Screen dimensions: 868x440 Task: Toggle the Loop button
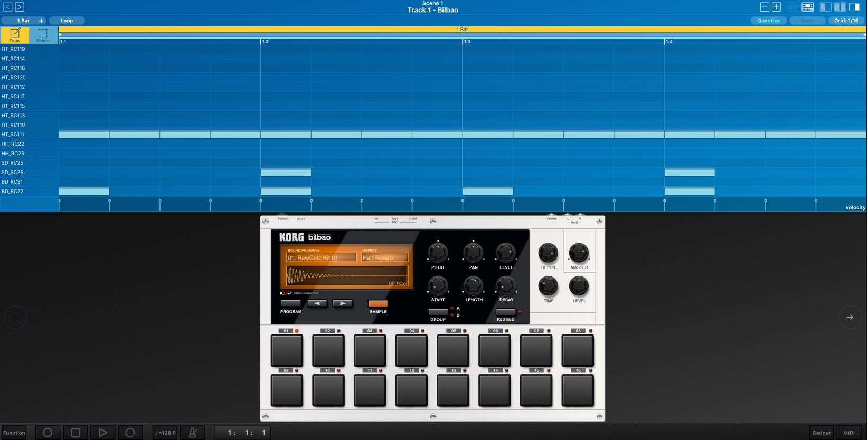(67, 21)
